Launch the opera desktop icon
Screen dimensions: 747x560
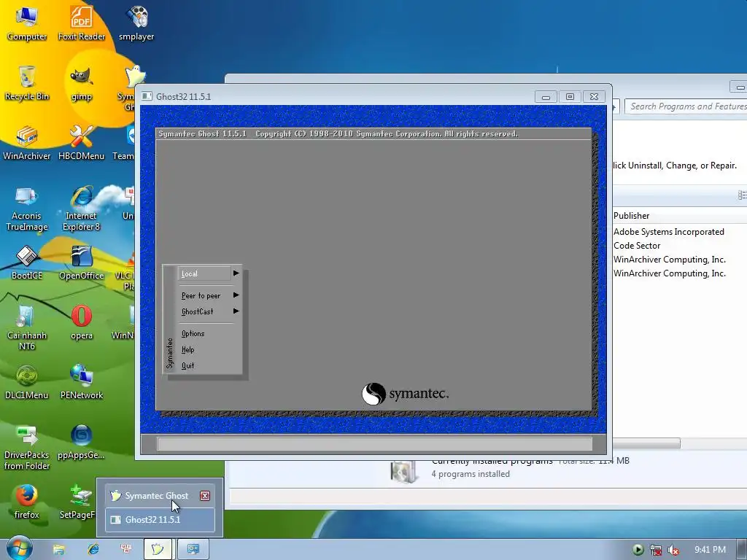(x=82, y=322)
